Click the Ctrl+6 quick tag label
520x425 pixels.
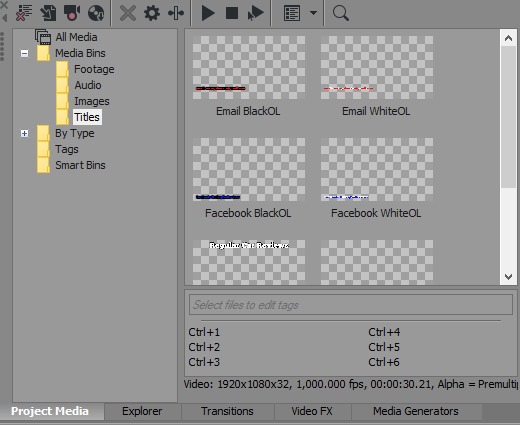[x=384, y=362]
